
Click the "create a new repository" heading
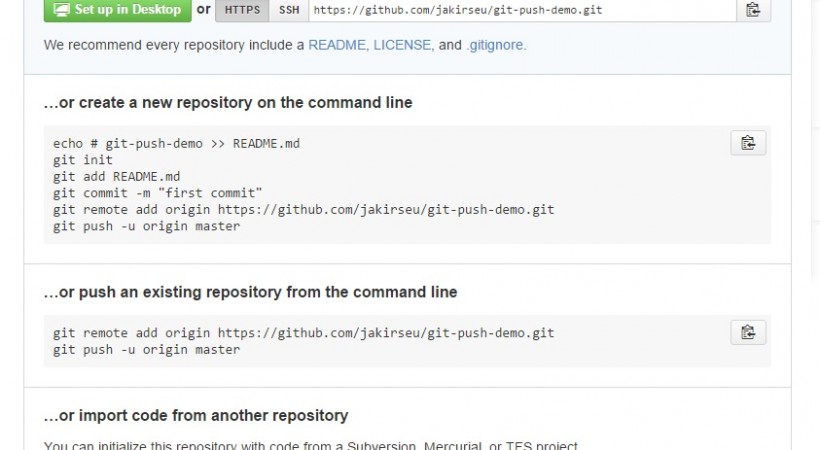point(228,103)
